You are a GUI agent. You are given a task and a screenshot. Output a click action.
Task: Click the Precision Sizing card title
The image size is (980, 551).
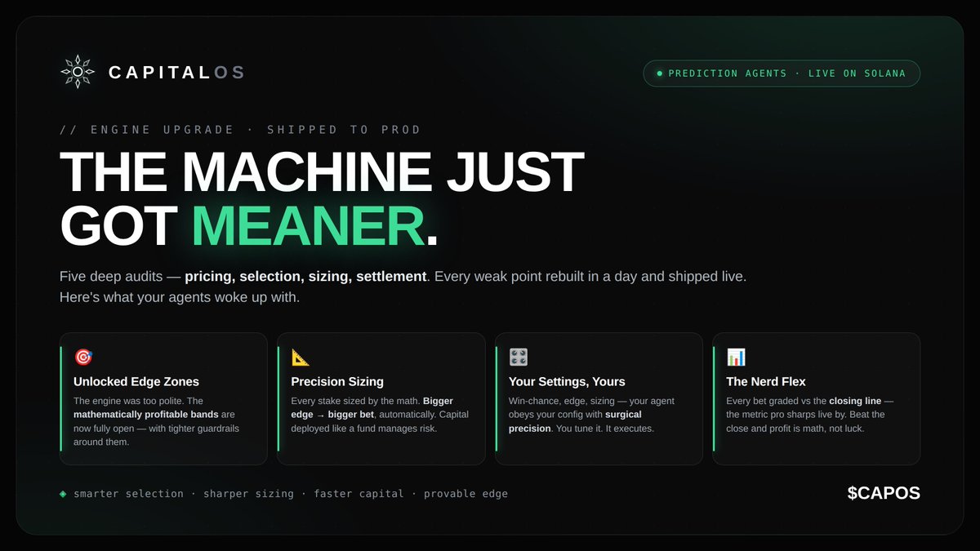pos(337,381)
